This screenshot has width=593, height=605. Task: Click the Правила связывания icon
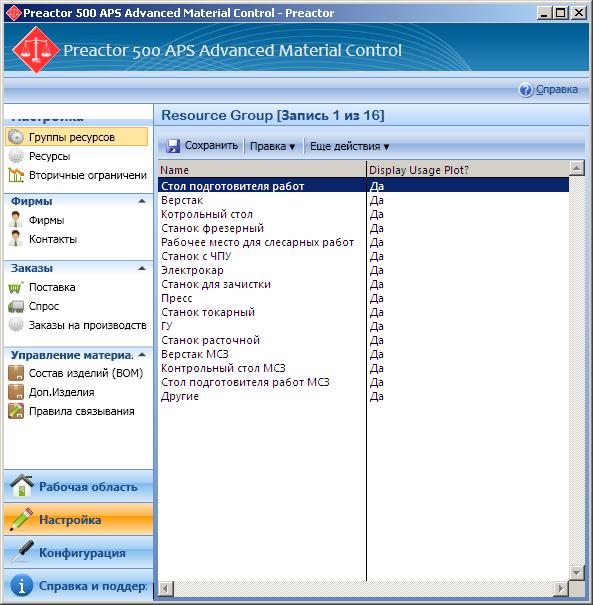(16, 411)
